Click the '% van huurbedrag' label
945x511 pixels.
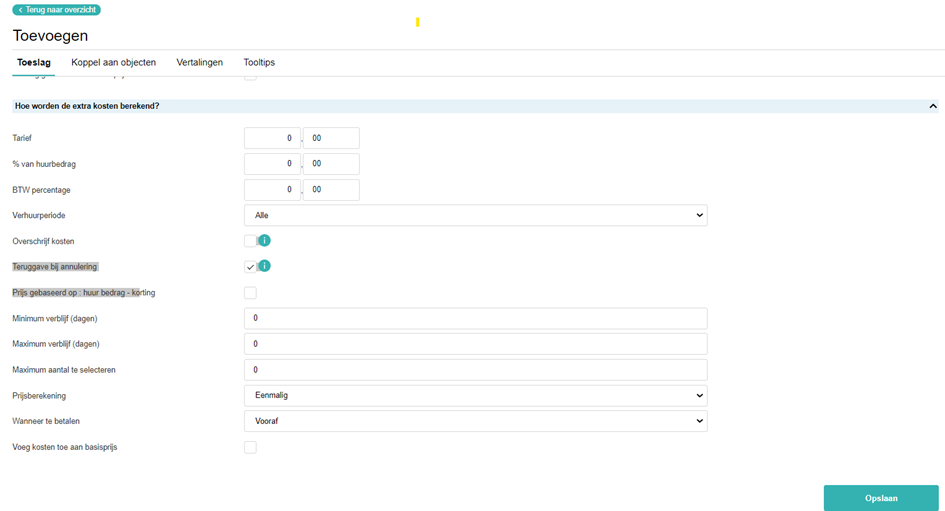click(44, 164)
